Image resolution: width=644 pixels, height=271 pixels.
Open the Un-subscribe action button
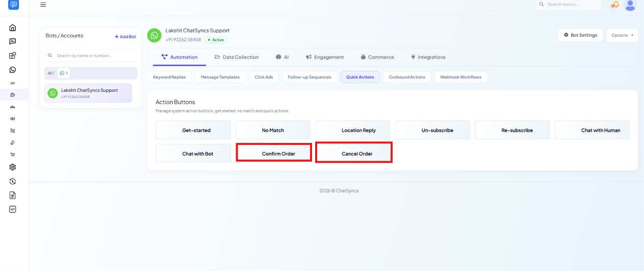click(432, 130)
